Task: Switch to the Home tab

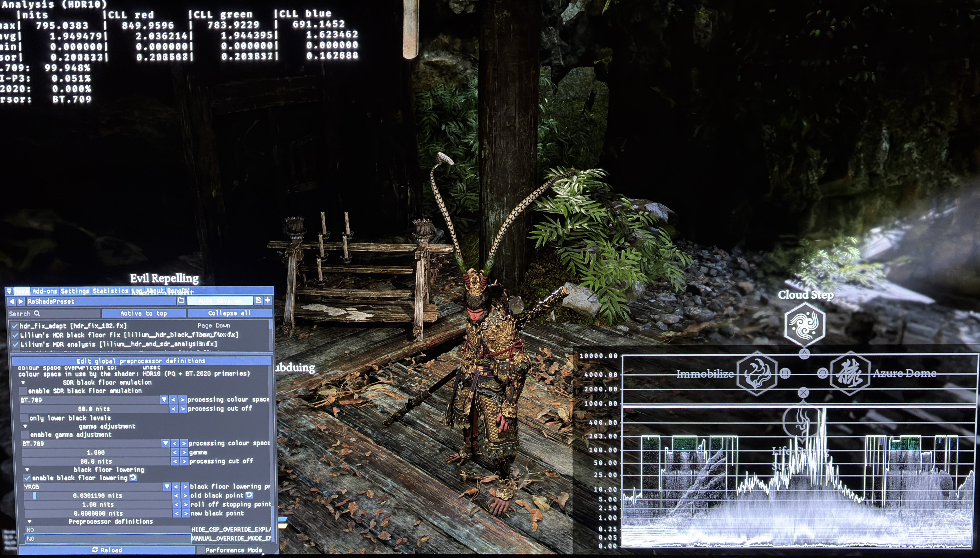Action: (22, 291)
